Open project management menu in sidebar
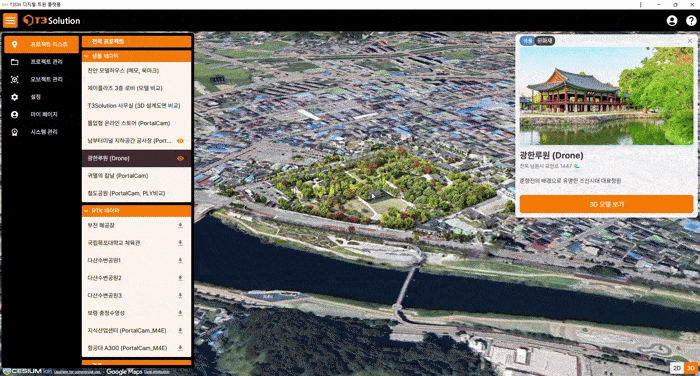 (x=46, y=62)
